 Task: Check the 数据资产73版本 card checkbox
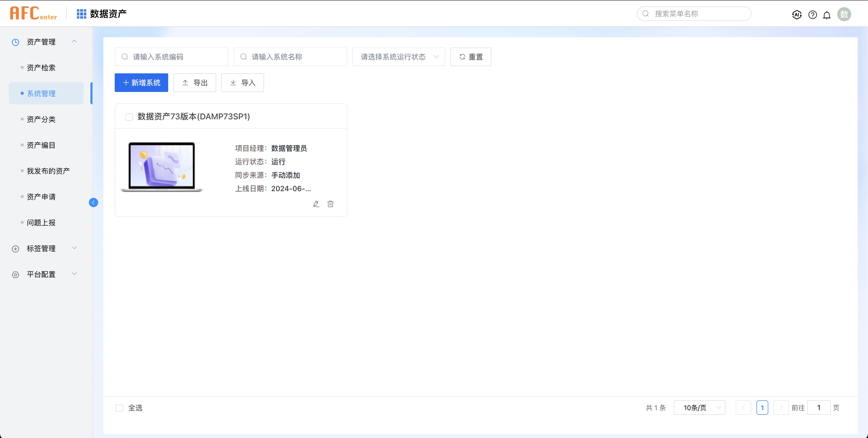coord(129,117)
